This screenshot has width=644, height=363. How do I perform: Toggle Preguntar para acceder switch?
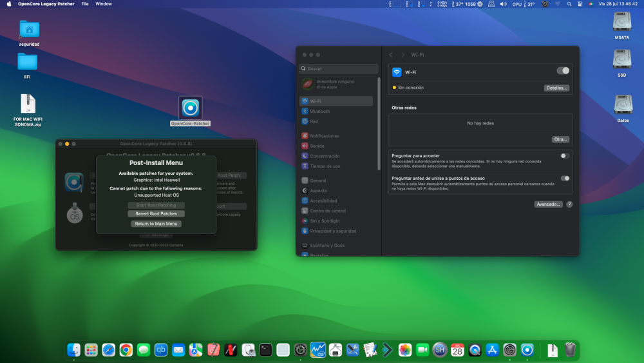565,156
